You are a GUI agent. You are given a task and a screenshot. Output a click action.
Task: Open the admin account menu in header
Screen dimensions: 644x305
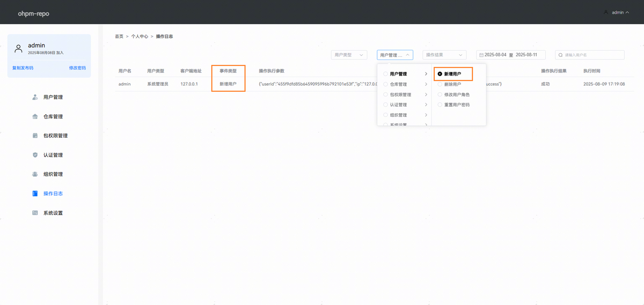coord(617,12)
